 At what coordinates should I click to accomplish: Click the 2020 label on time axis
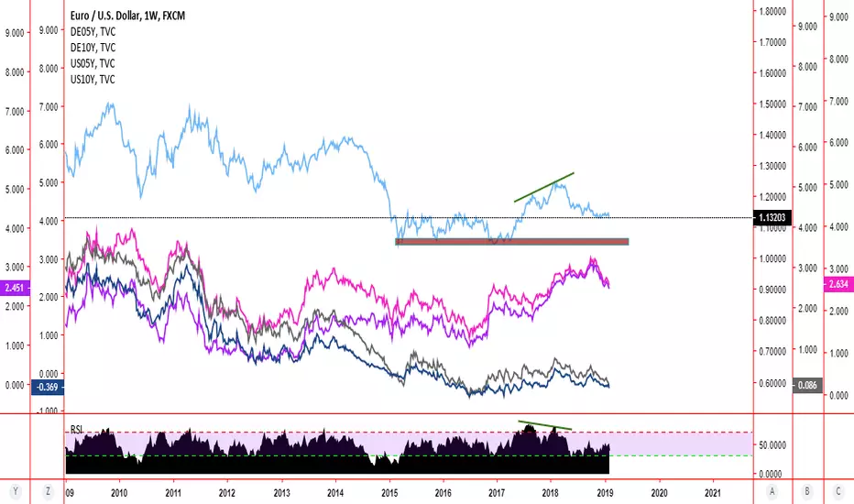point(659,493)
